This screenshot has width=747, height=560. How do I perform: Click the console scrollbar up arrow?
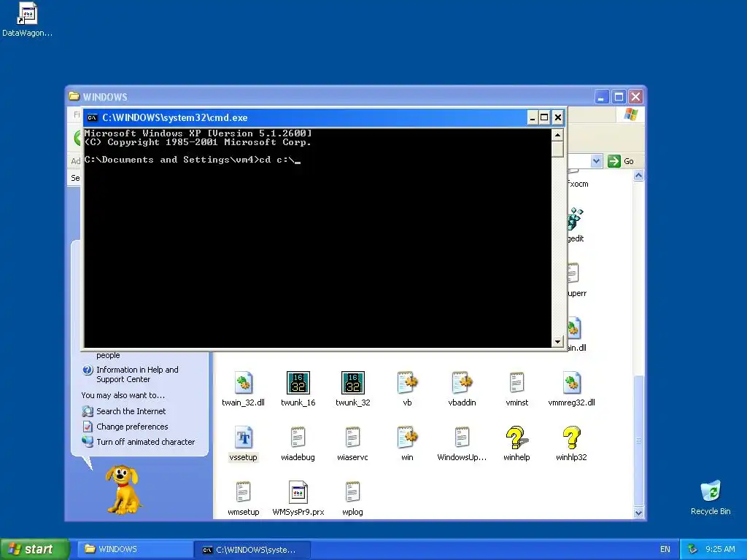click(x=557, y=135)
